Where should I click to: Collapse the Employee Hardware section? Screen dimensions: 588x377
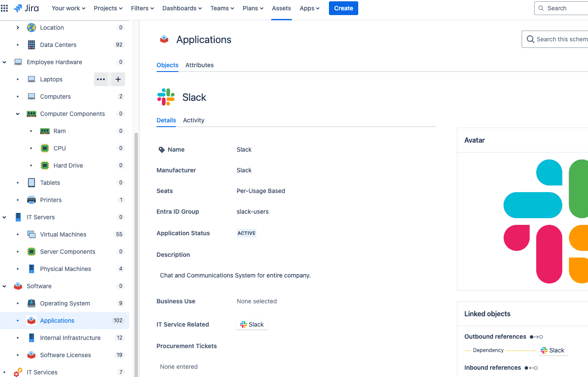pyautogui.click(x=4, y=62)
